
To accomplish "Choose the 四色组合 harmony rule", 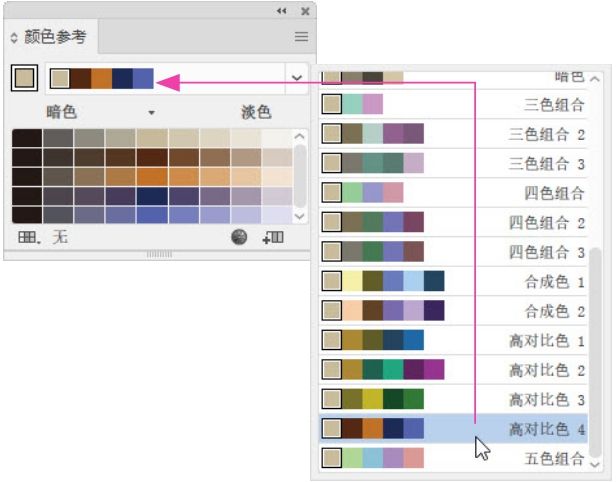I will pos(453,192).
